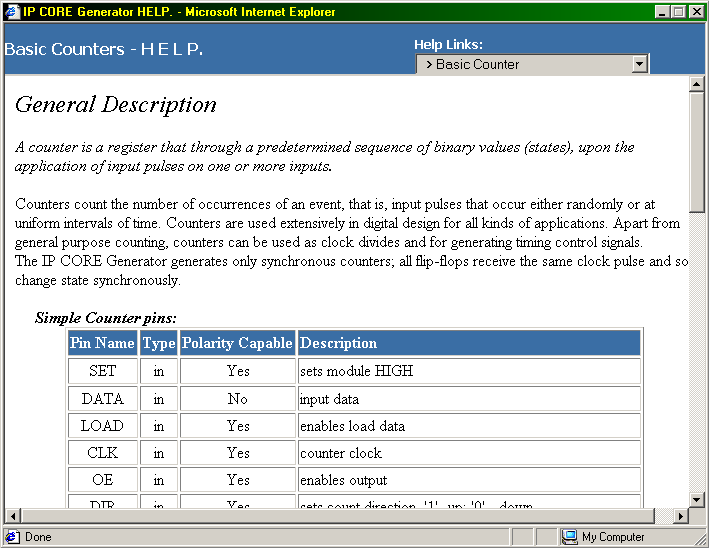Click the Internet Explorer title bar icon
Screen dimensions: 709x548
[12, 11]
